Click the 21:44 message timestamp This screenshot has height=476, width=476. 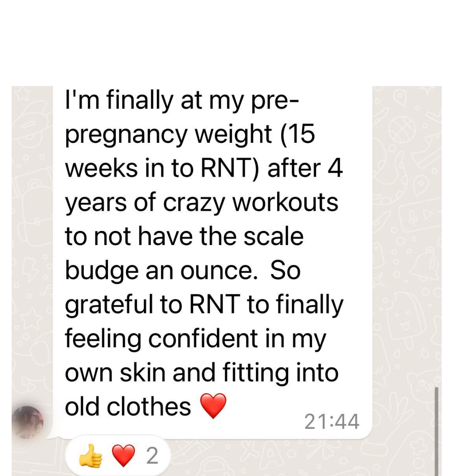tap(331, 422)
